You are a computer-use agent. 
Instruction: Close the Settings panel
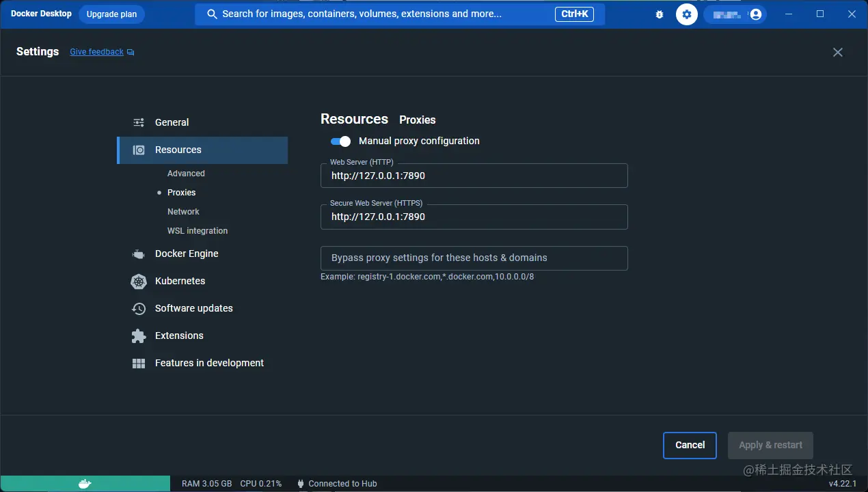pyautogui.click(x=838, y=52)
